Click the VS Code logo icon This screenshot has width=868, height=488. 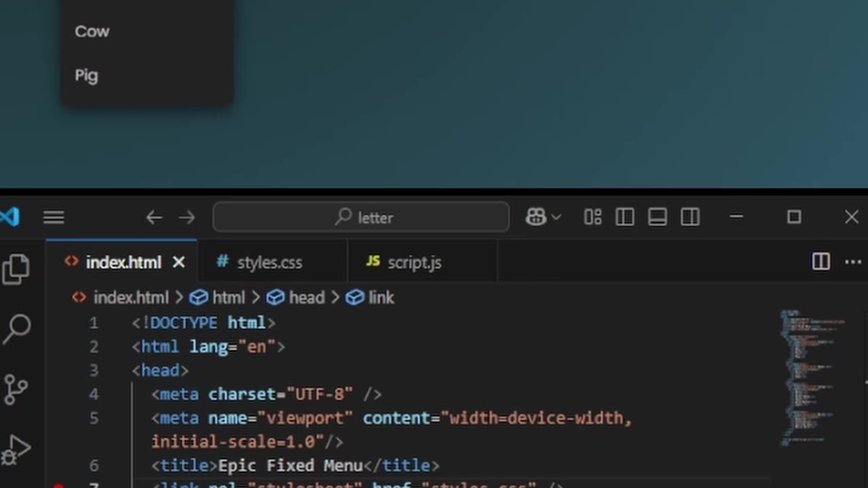[9, 217]
